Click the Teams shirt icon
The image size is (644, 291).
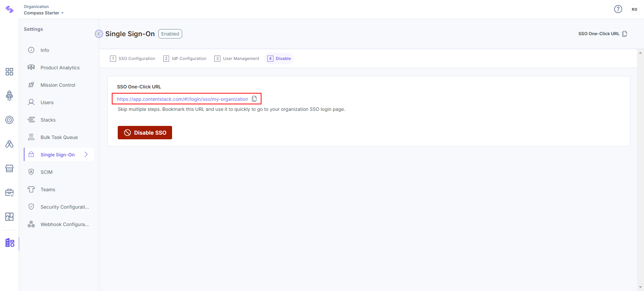pos(31,189)
